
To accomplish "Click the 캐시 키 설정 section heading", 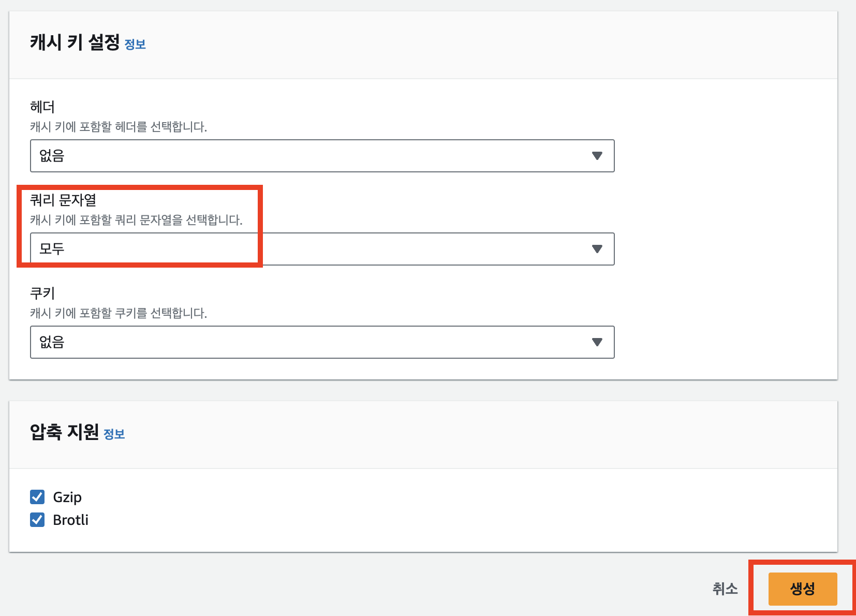I will tap(75, 42).
